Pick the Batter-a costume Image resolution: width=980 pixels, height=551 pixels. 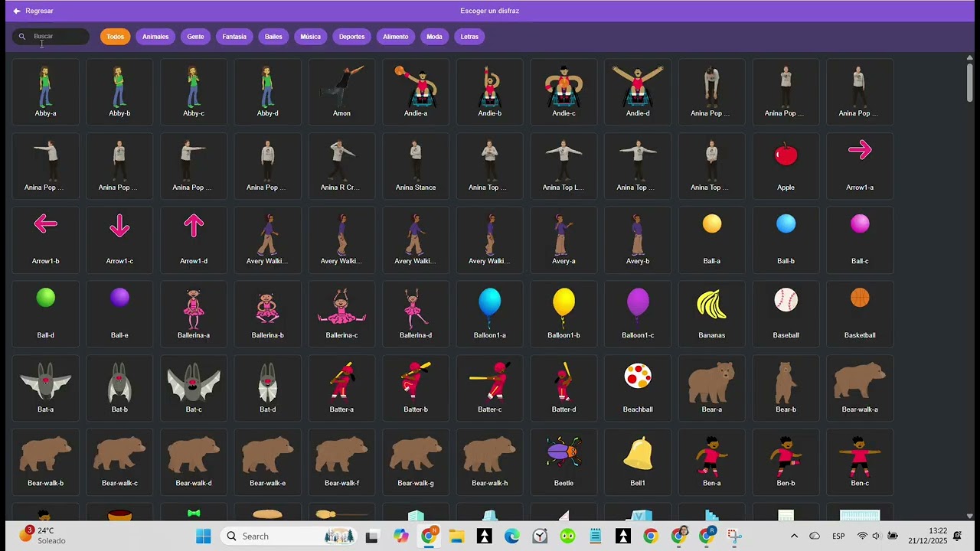click(341, 388)
